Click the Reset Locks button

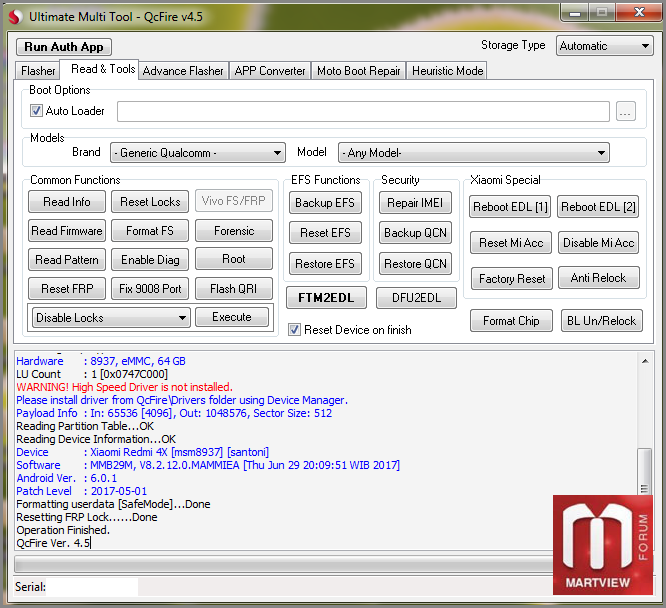(x=150, y=201)
